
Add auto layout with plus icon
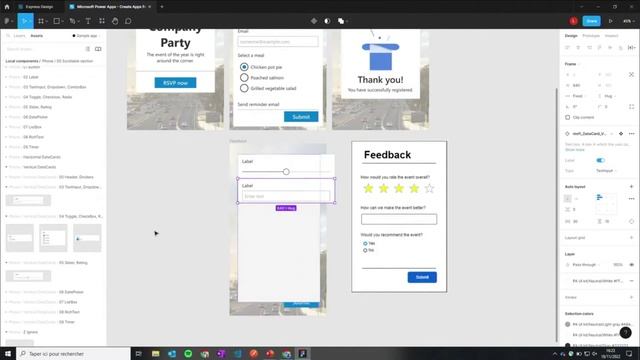[631, 187]
